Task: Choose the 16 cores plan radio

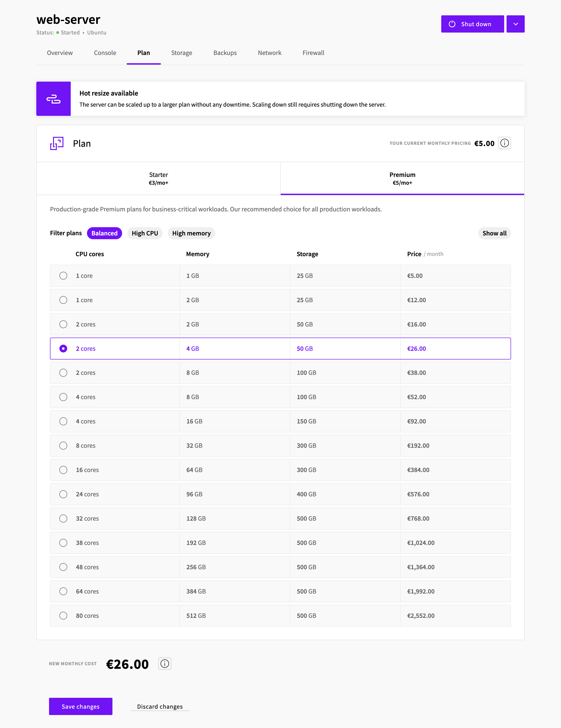Action: 63,470
